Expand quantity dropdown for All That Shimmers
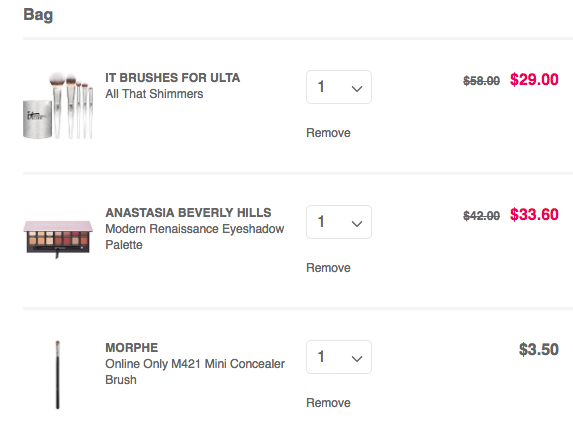573x447 pixels. (339, 87)
